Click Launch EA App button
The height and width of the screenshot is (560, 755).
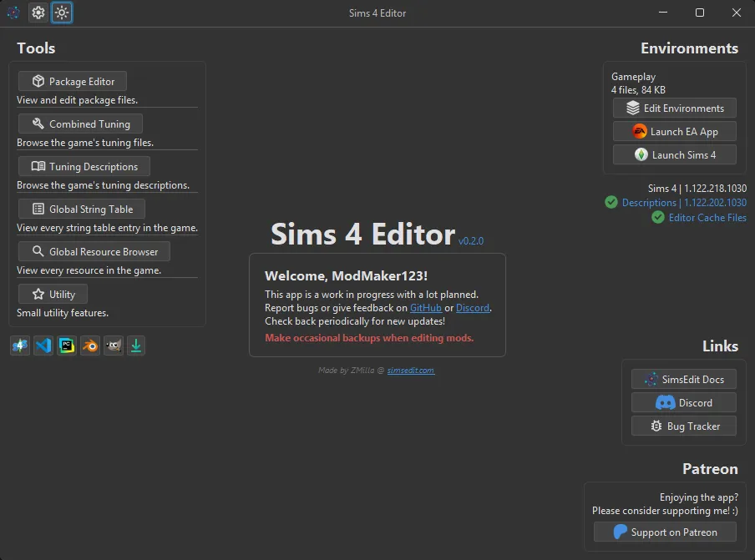click(x=675, y=131)
